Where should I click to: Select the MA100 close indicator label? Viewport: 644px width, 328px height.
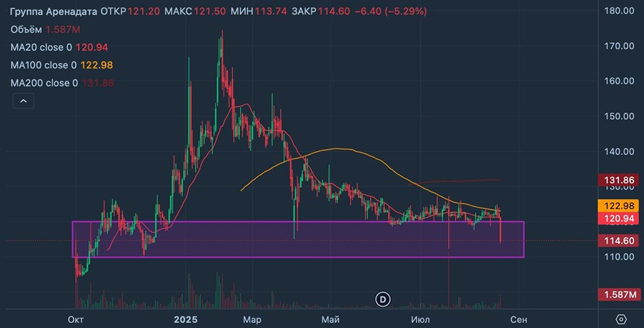click(x=44, y=65)
